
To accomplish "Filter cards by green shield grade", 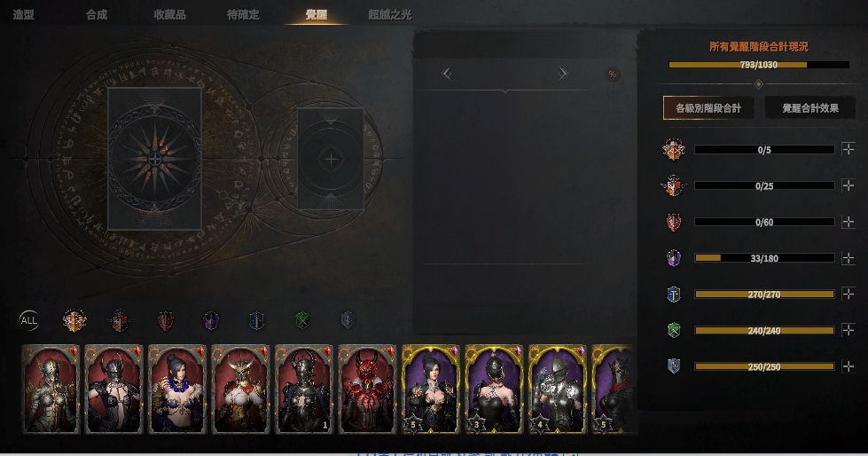I will tap(301, 320).
